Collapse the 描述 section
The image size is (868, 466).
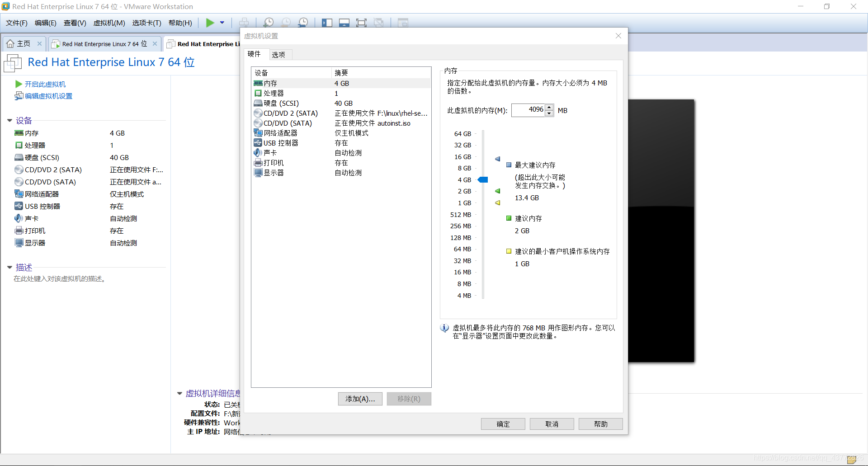coord(9,267)
